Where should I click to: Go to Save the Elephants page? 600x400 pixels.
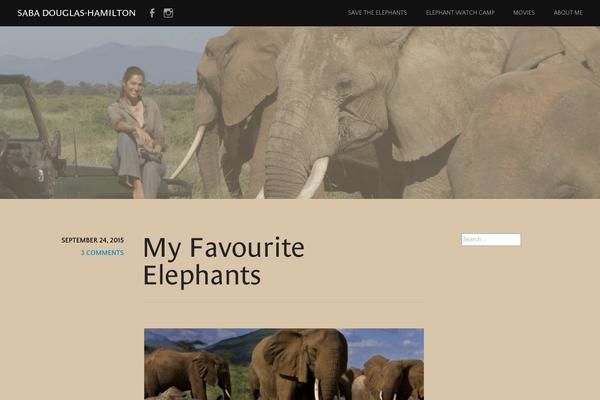377,13
